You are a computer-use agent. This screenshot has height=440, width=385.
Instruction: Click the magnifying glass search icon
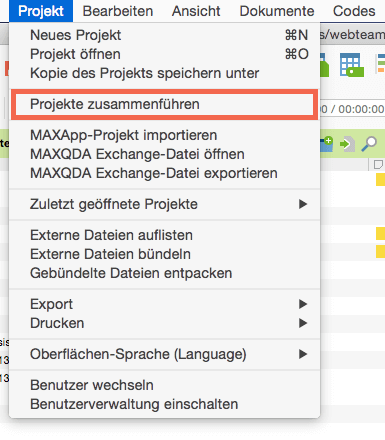(369, 144)
